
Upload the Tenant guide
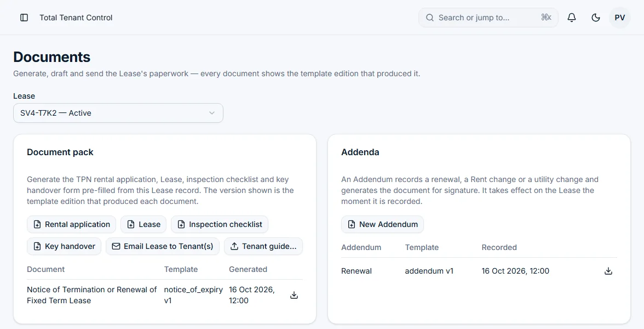point(263,246)
